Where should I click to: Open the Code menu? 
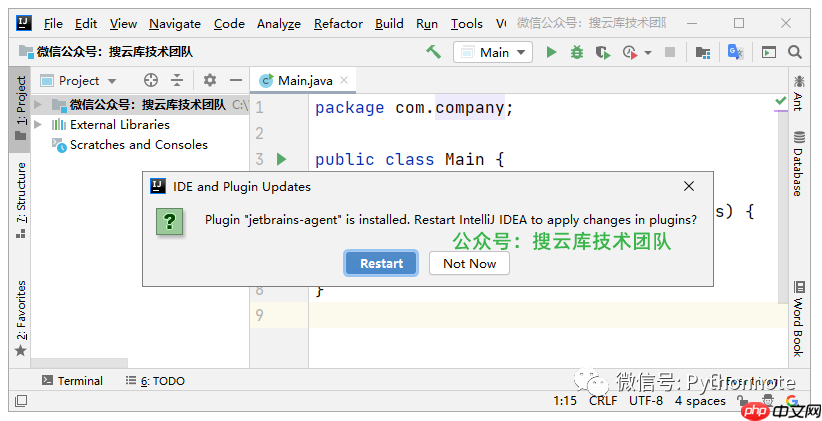click(x=229, y=24)
